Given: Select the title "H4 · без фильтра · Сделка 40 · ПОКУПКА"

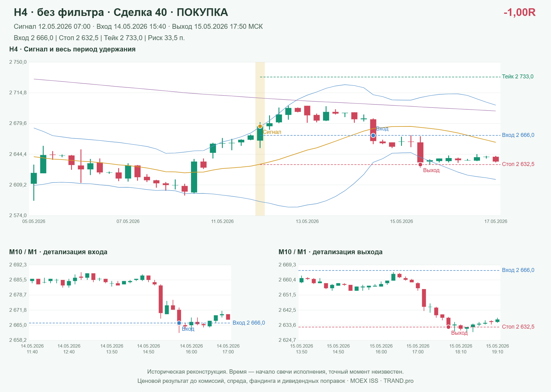Looking at the screenshot, I should tap(121, 12).
